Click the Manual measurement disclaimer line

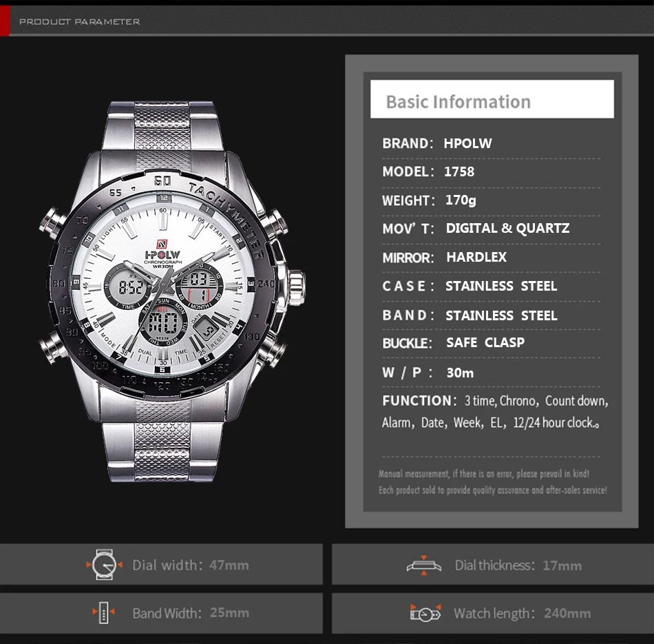pyautogui.click(x=484, y=474)
